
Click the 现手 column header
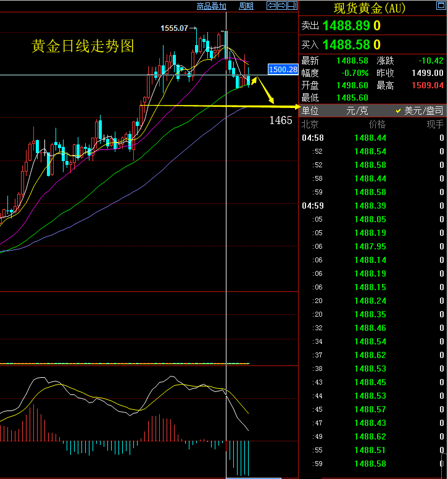click(435, 124)
